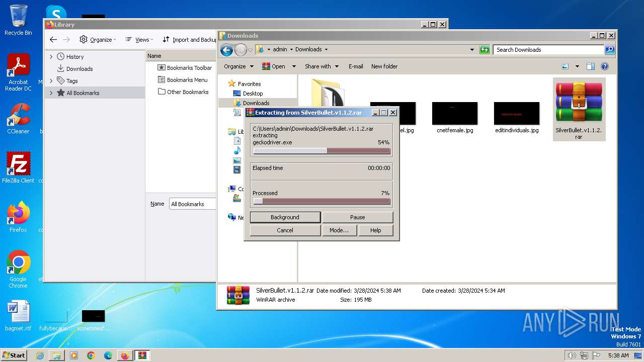
Task: Click Processed progress bar at 7%
Action: tap(321, 201)
